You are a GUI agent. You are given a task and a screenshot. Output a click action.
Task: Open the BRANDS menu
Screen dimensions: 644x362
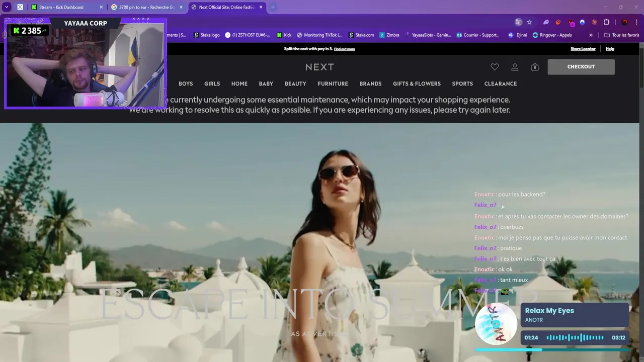[x=370, y=84]
